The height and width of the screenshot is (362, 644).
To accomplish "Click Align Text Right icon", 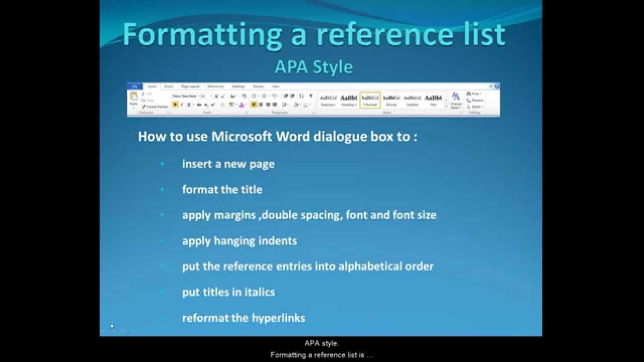I will [x=268, y=105].
